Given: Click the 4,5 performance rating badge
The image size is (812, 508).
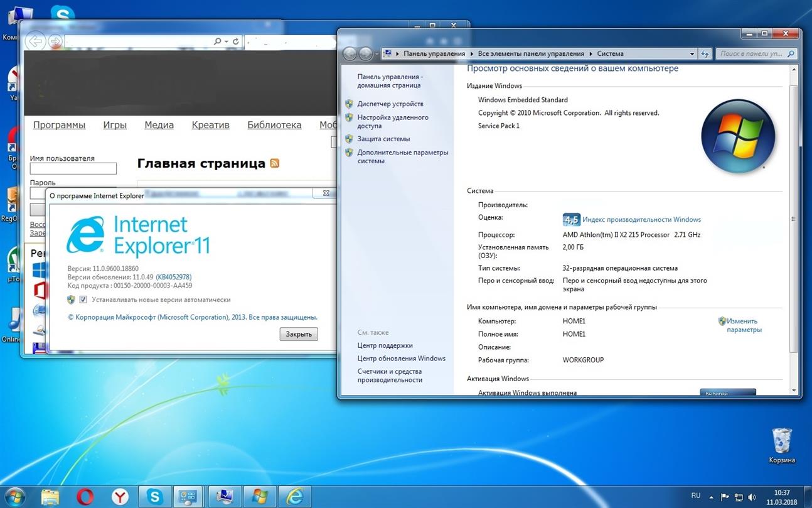Looking at the screenshot, I should pos(571,220).
